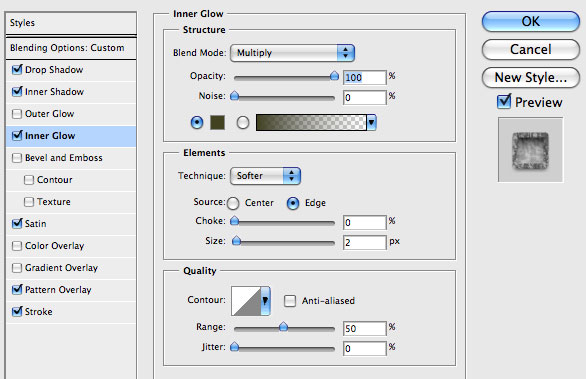Select the solid color glow radio button
Image resolution: width=586 pixels, height=379 pixels.
click(197, 122)
